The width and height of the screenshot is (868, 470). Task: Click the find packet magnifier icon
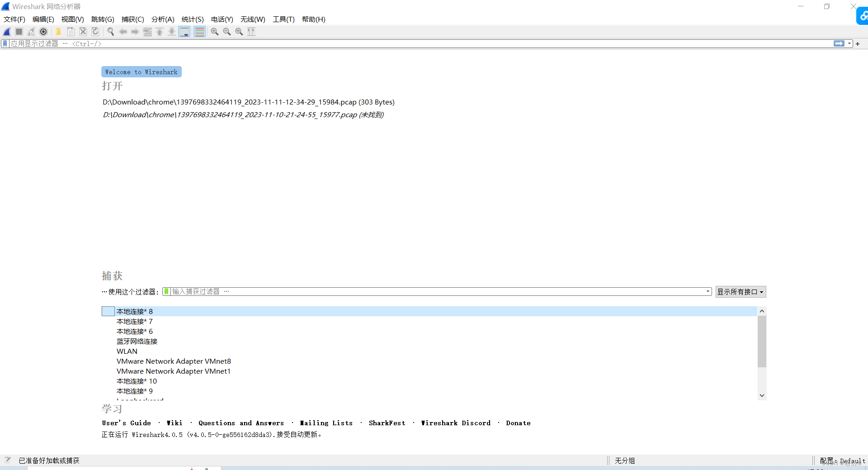110,32
